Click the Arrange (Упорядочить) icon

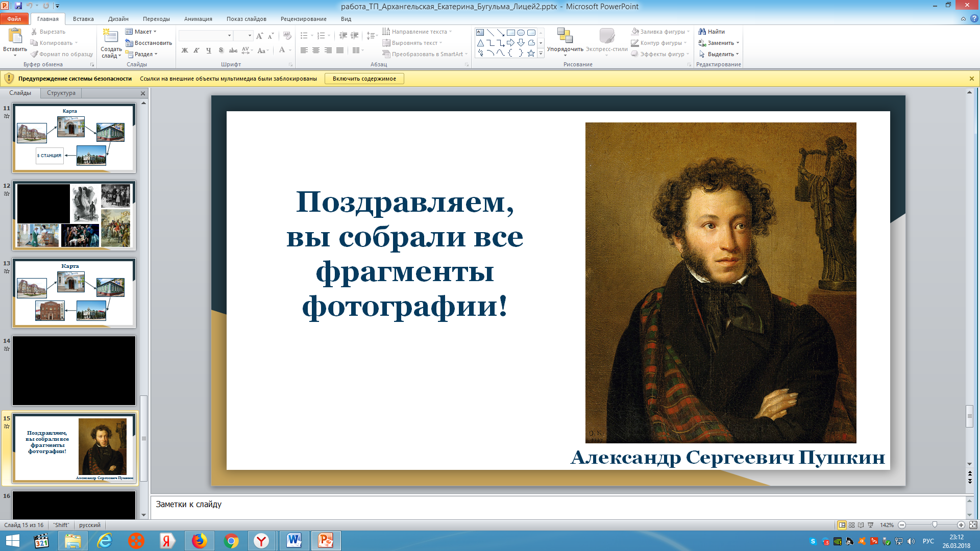click(x=565, y=36)
